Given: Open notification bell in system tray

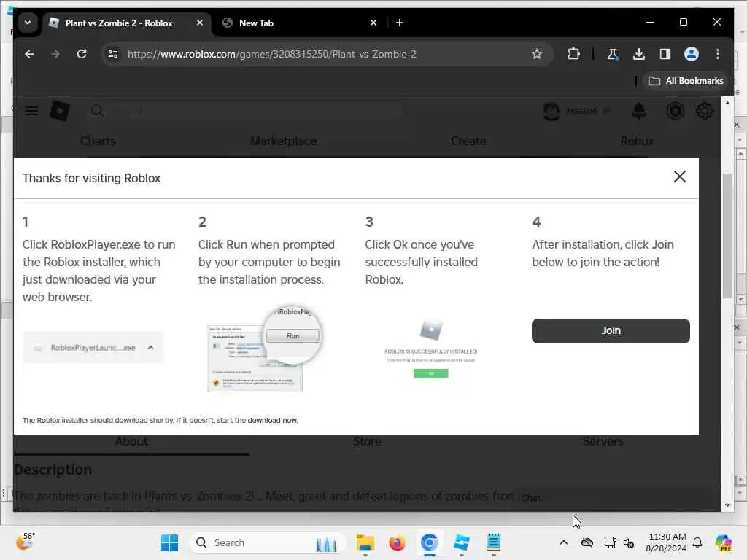Looking at the screenshot, I should (x=697, y=542).
